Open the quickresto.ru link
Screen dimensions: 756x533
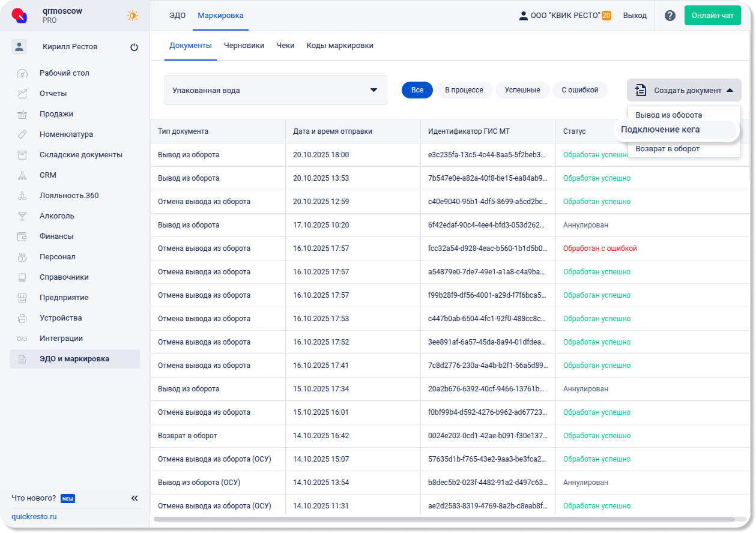coord(34,517)
